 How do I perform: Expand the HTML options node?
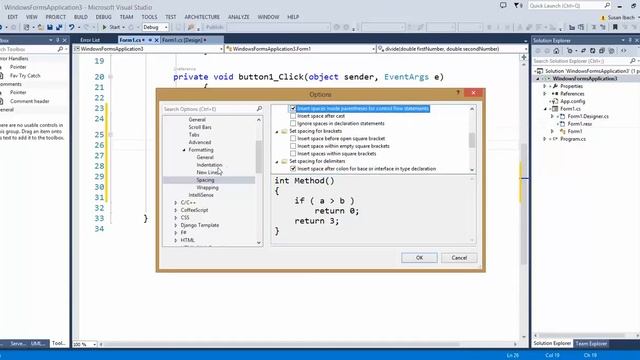(x=176, y=240)
